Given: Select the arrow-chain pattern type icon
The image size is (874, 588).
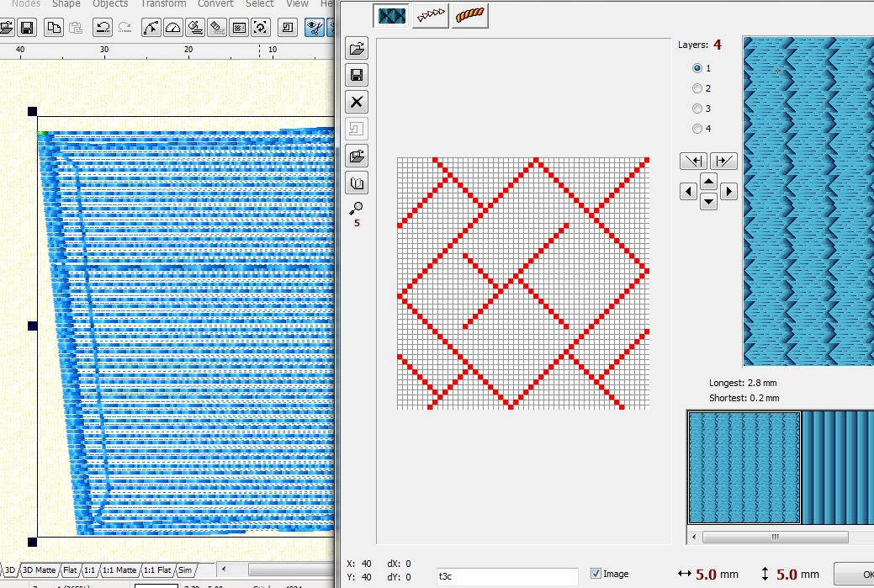Looking at the screenshot, I should point(432,16).
